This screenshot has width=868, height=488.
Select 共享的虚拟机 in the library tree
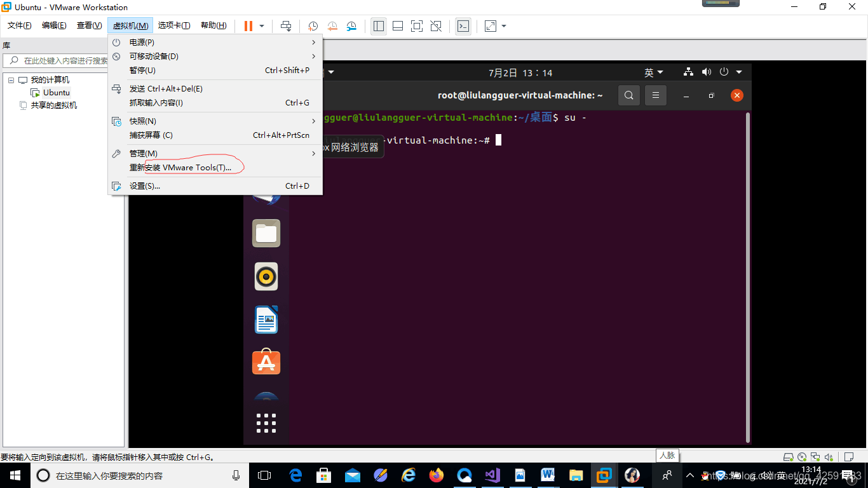click(48, 105)
